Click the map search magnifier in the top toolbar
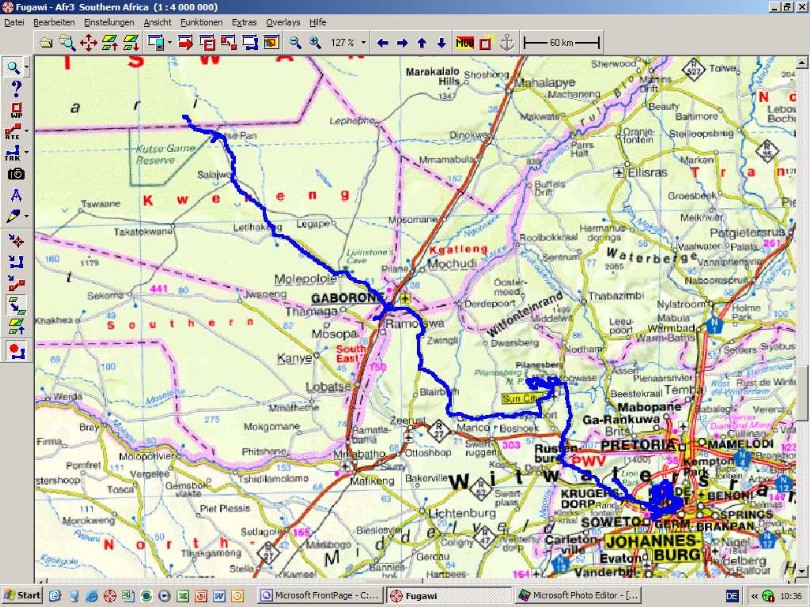 (67, 42)
